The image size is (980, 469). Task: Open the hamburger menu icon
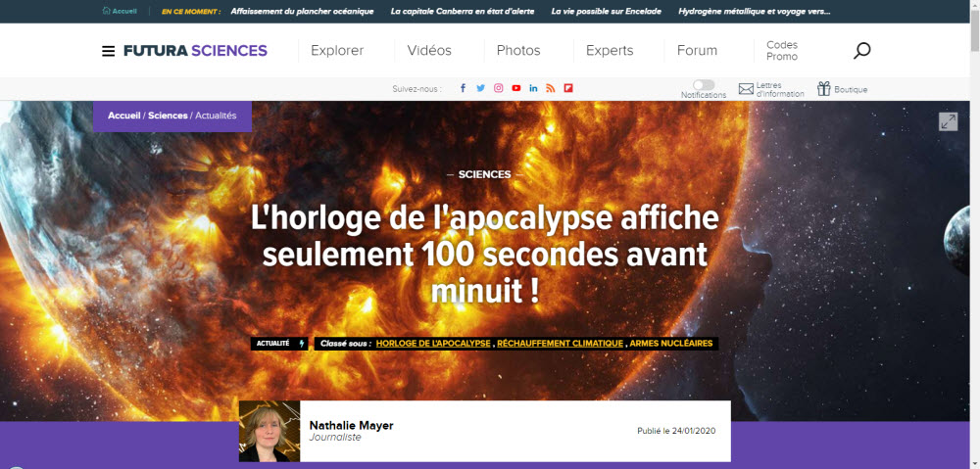point(109,51)
